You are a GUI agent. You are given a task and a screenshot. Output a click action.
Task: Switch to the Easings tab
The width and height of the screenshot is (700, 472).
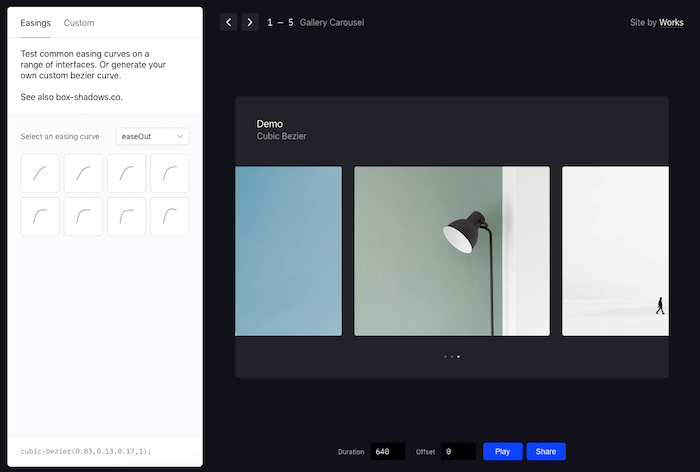click(35, 22)
